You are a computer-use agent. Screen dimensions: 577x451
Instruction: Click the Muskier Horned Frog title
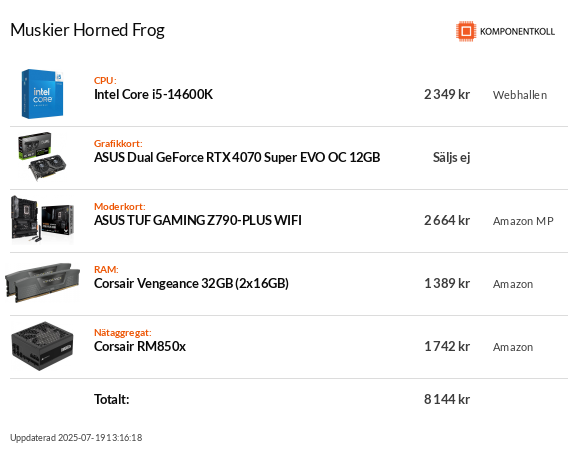coord(88,30)
